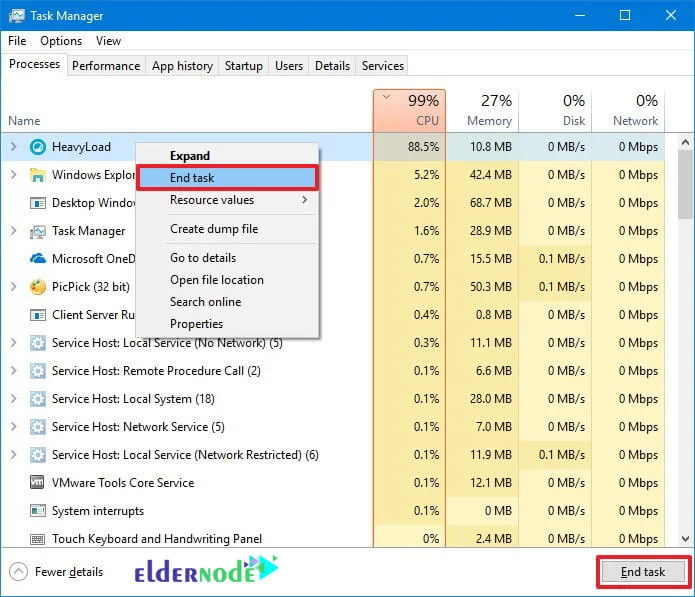Click the Service Host: Local System gear icon
The width and height of the screenshot is (695, 597).
point(38,399)
